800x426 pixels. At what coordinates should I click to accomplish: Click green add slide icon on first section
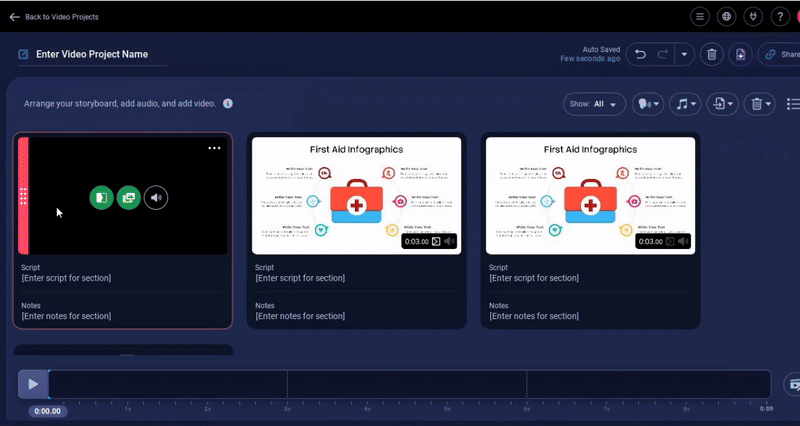[100, 198]
